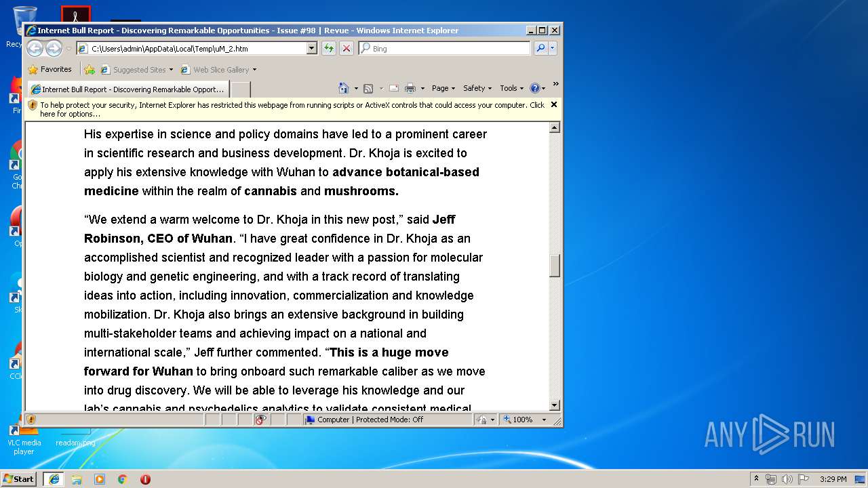Image resolution: width=868 pixels, height=488 pixels.
Task: Click the bold text 'This is a huge move'
Action: point(389,352)
